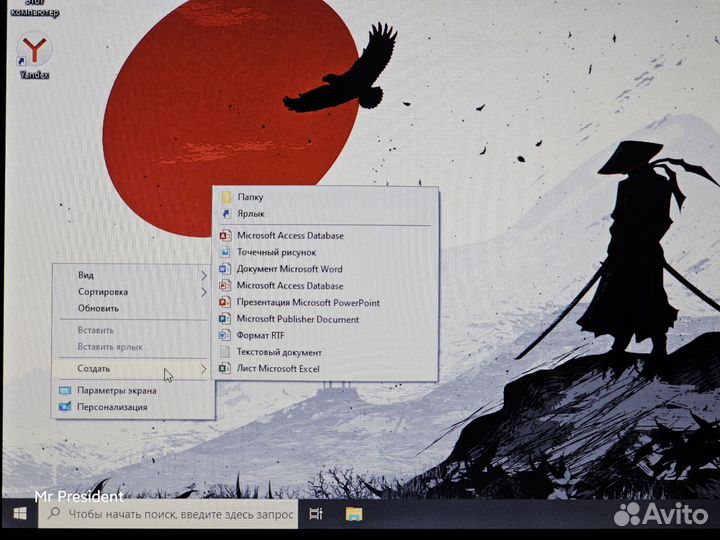This screenshot has height=540, width=720.
Task: Launch File Explorer from the taskbar
Action: (354, 514)
